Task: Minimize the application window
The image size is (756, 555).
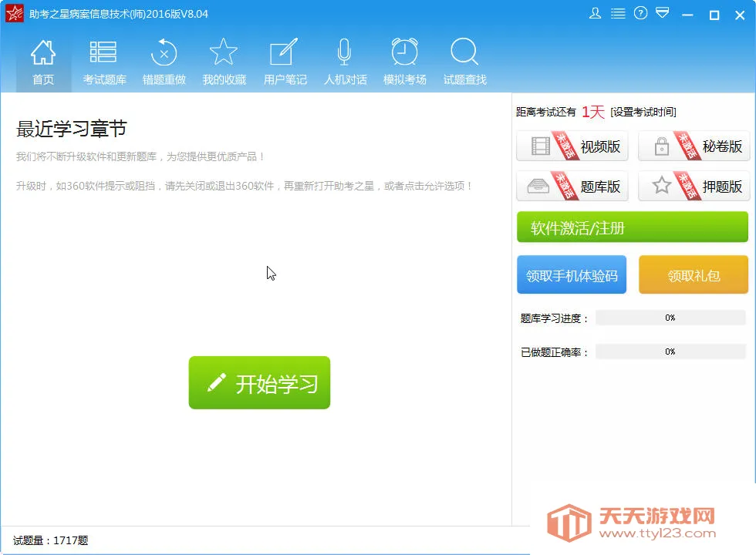Action: coord(687,15)
